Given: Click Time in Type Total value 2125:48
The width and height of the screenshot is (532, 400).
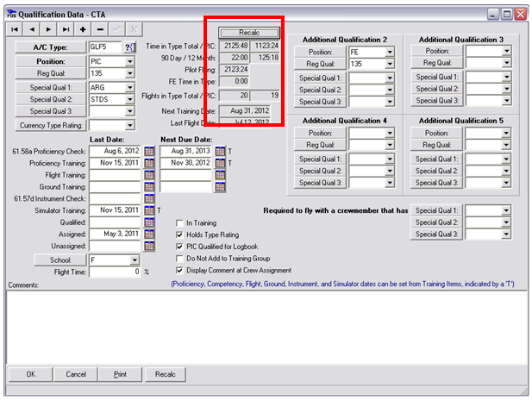Looking at the screenshot, I should click(235, 46).
